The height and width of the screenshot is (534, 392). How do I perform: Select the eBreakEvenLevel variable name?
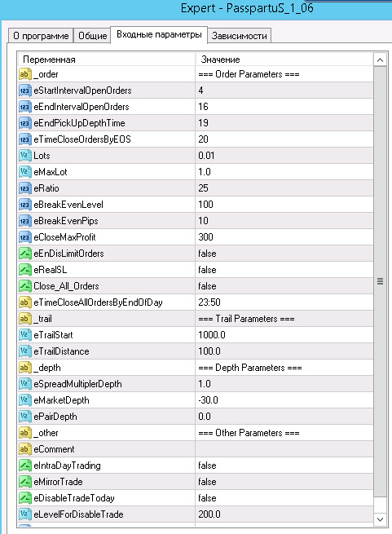[x=68, y=205]
